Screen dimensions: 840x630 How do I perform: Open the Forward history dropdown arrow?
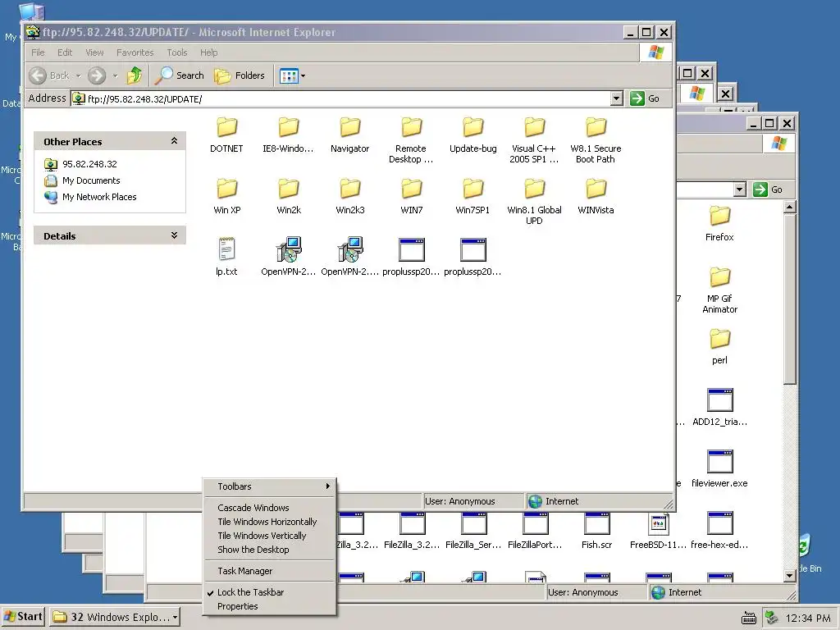coord(115,76)
